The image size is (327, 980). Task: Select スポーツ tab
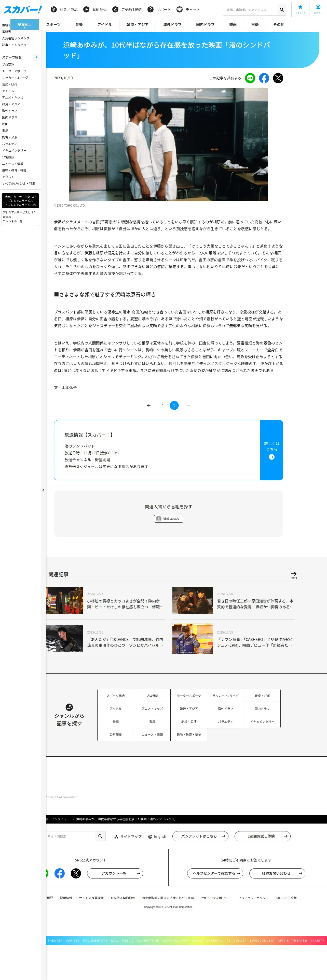pos(53,24)
